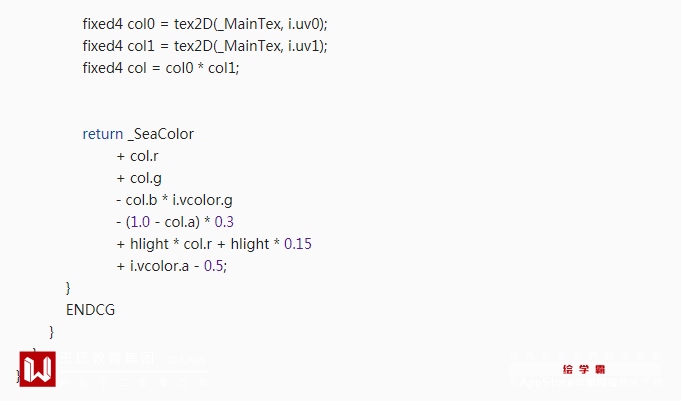Click the line declaring col0
681x401 pixels.
point(205,24)
